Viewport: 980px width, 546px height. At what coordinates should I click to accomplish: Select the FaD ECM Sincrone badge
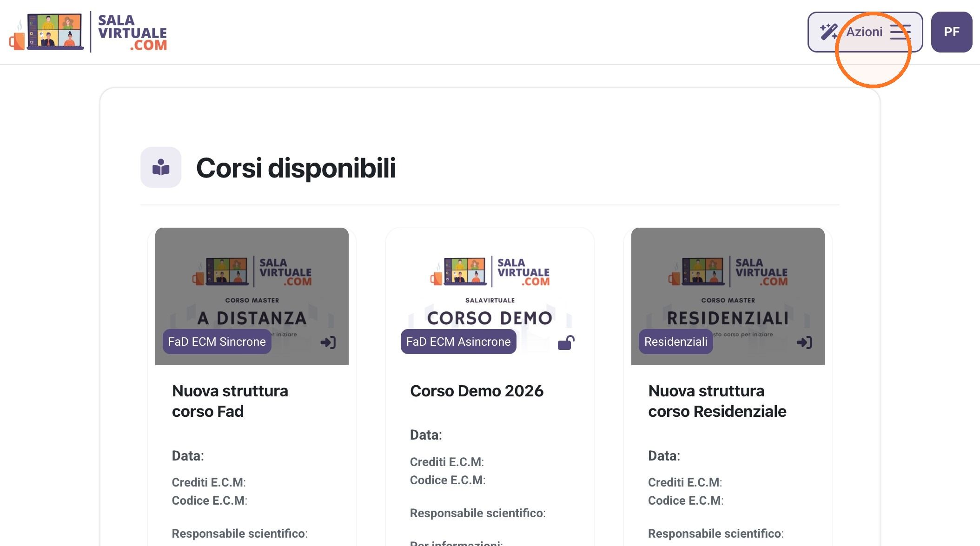pos(217,342)
